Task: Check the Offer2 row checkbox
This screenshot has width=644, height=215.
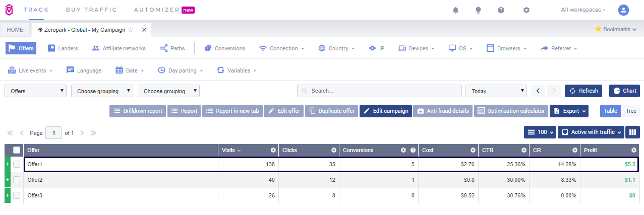Action: click(x=17, y=180)
